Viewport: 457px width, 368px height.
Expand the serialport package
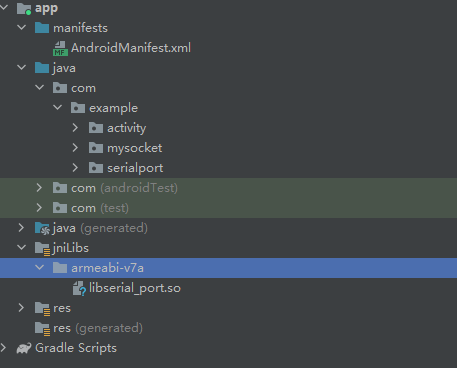75,168
